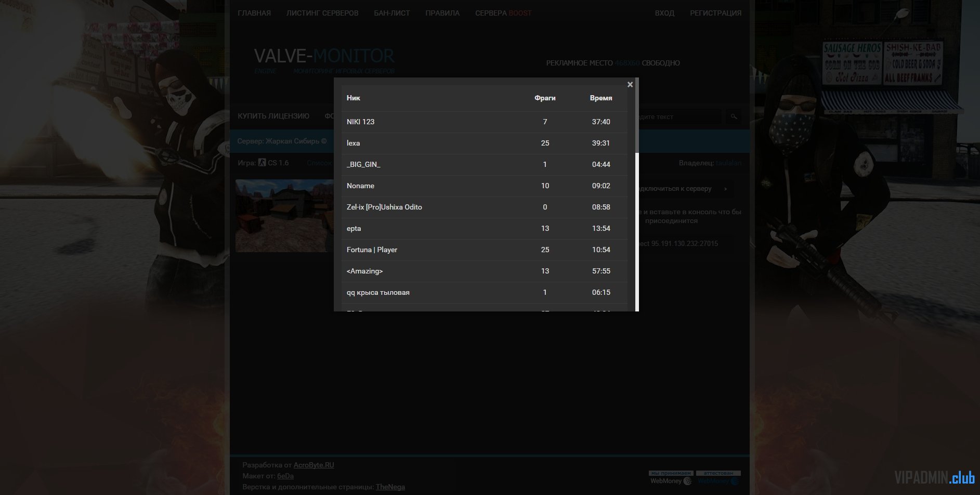980x495 pixels.
Task: Click the map screenshot thumbnail
Action: coord(285,216)
